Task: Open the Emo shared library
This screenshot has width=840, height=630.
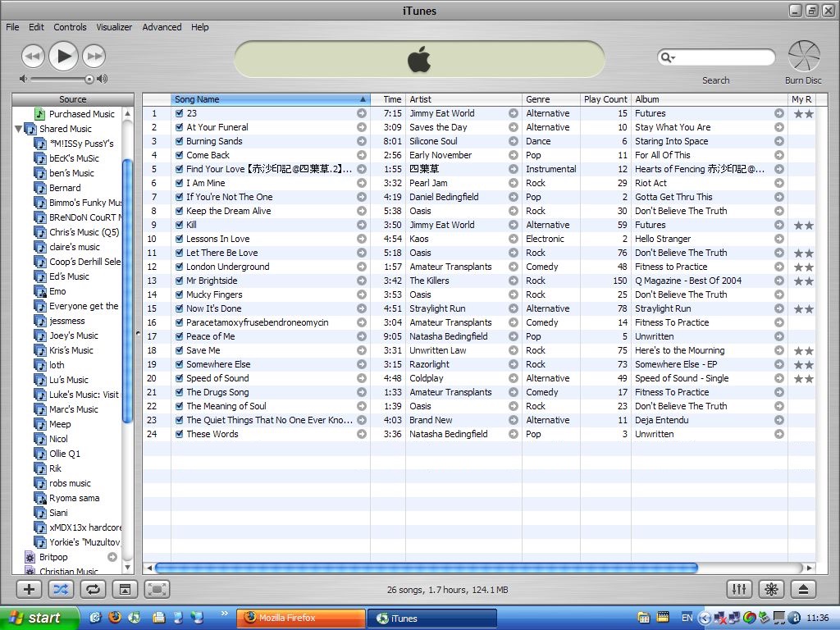Action: [x=57, y=291]
